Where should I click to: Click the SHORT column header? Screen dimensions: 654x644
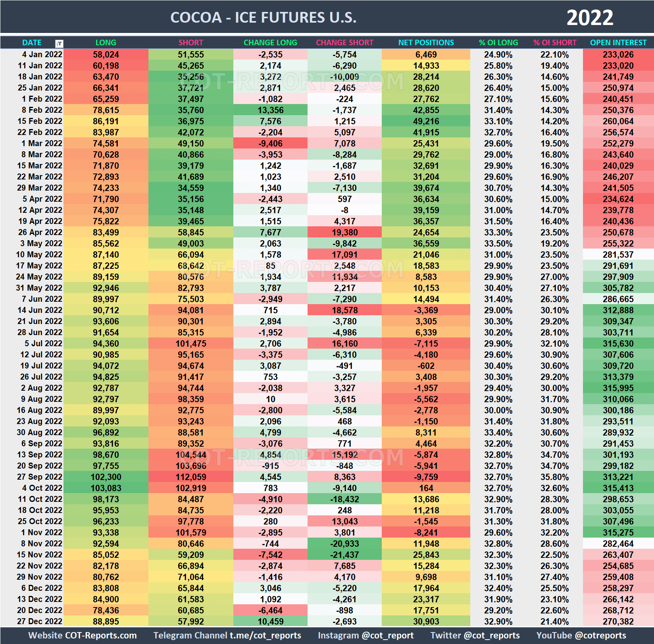point(190,42)
